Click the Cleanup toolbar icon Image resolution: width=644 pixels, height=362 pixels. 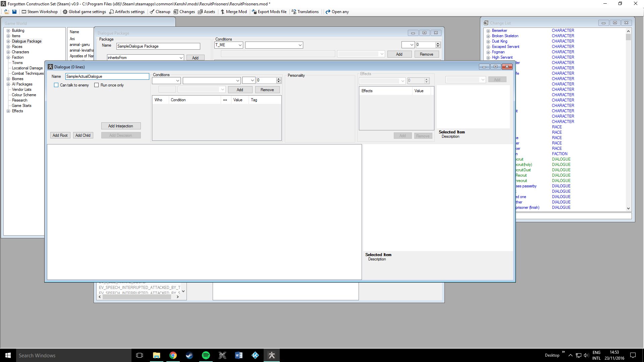click(x=152, y=12)
